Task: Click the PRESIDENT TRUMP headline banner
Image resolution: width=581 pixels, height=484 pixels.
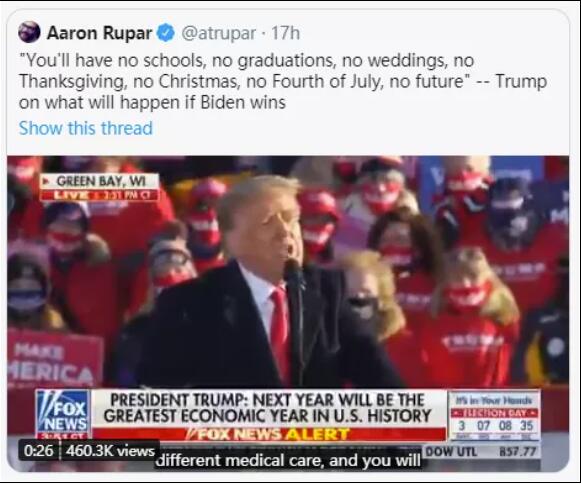Action: coord(268,408)
